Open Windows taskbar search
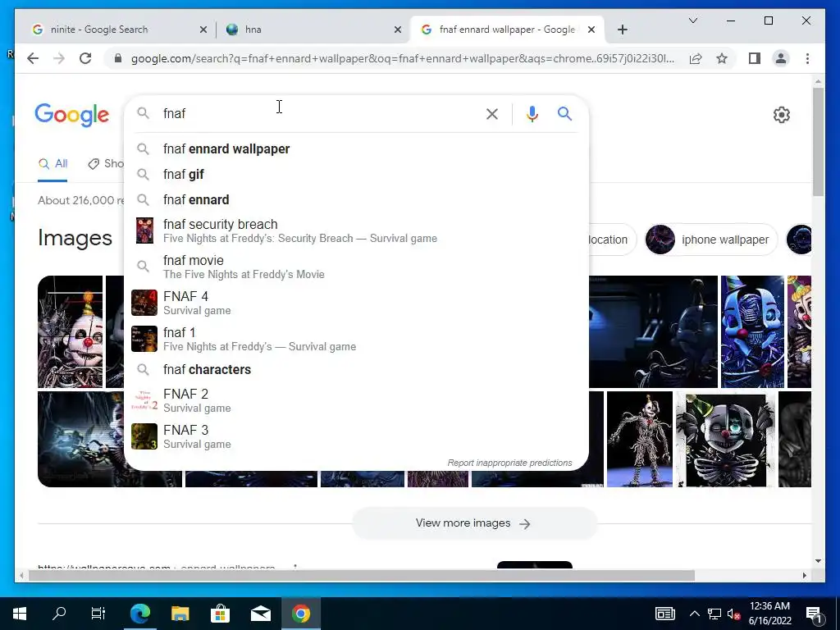840x630 pixels. pyautogui.click(x=59, y=614)
